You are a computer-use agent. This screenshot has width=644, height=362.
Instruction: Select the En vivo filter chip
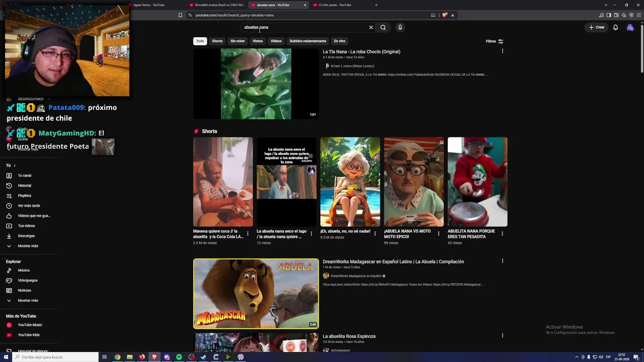tap(340, 41)
